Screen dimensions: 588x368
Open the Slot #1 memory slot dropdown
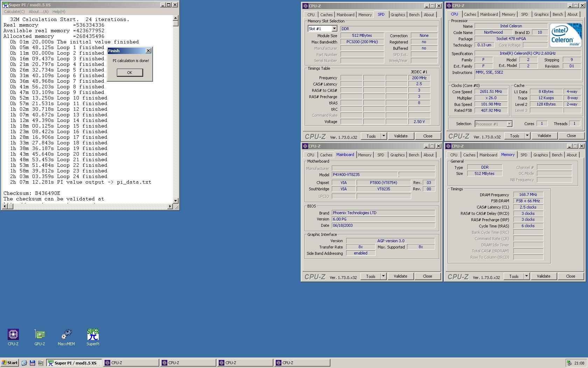click(x=334, y=29)
